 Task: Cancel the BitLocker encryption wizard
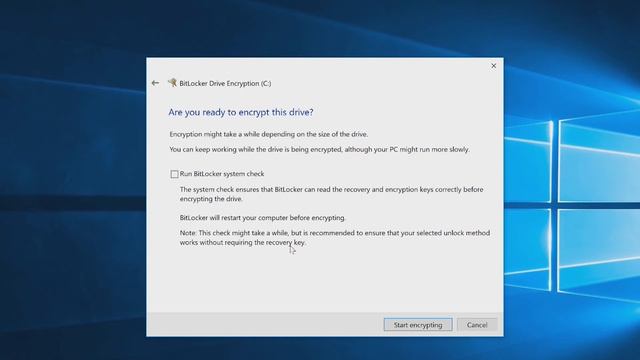(477, 325)
